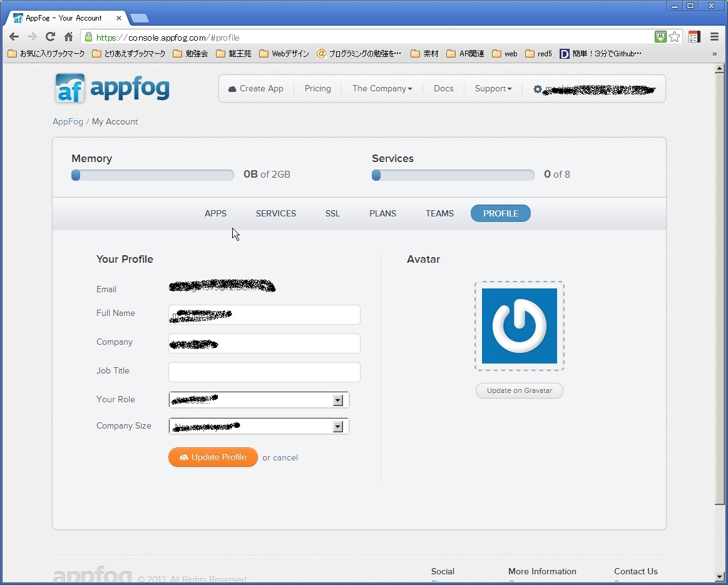Click Update on Gravatar button
Image resolution: width=728 pixels, height=585 pixels.
[x=520, y=390]
